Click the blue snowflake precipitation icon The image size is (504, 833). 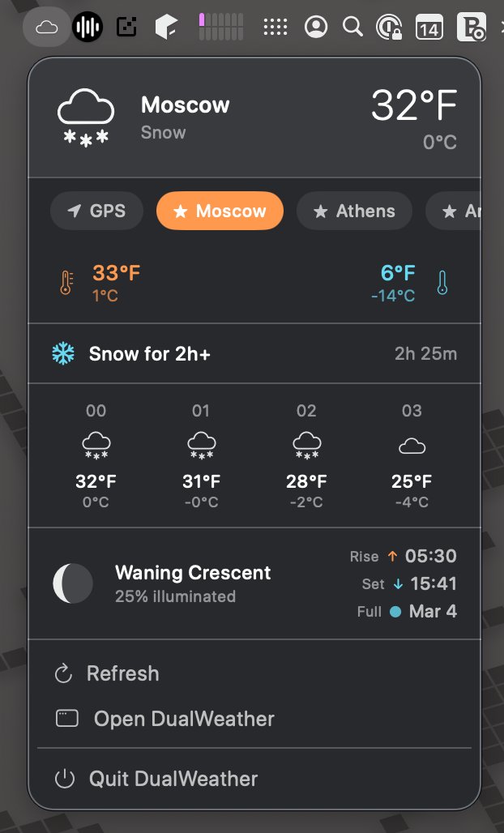[x=63, y=353]
